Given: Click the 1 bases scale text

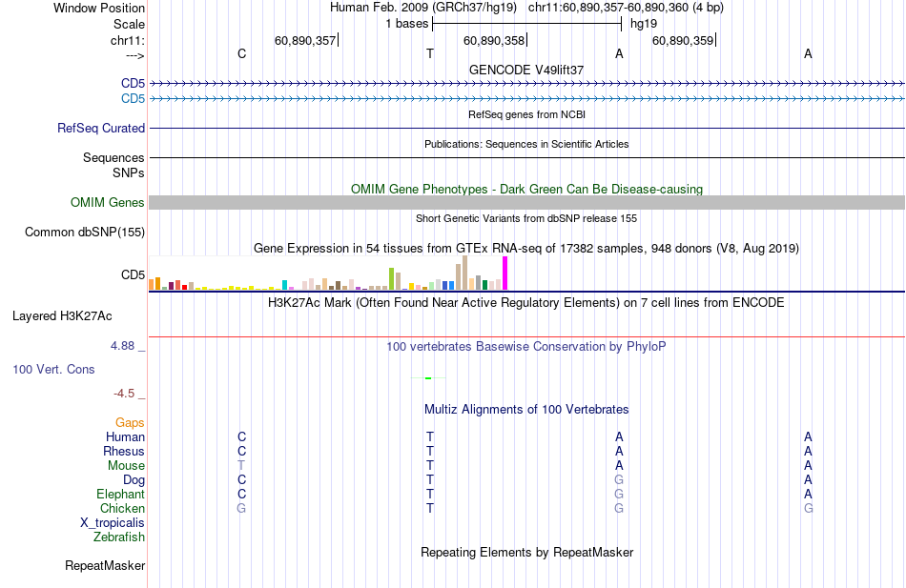Looking at the screenshot, I should (x=407, y=24).
